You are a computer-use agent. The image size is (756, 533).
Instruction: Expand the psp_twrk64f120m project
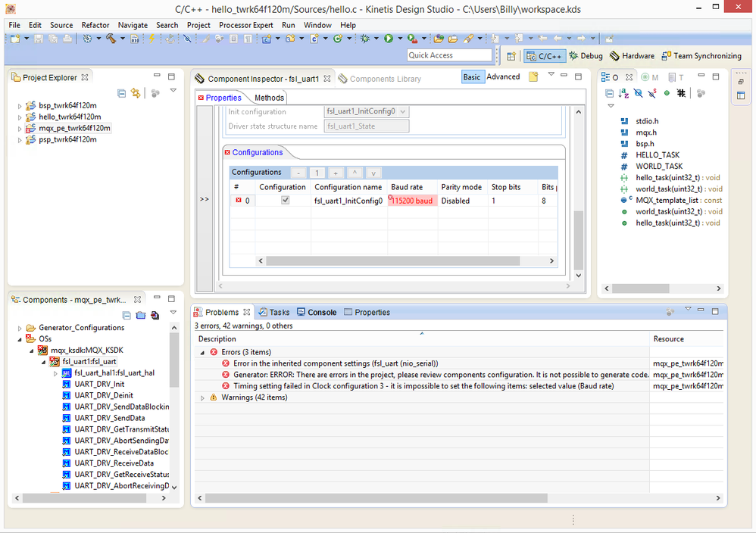point(20,140)
